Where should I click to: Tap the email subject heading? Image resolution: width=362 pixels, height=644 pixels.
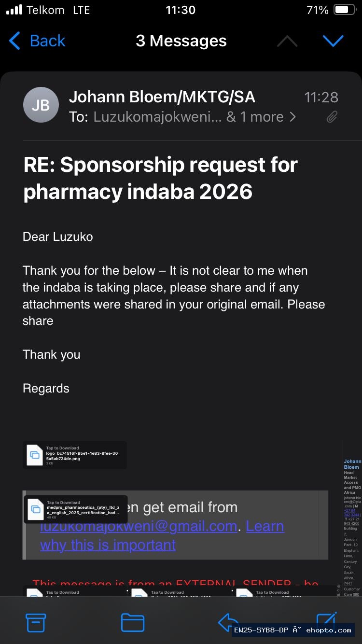tap(161, 179)
